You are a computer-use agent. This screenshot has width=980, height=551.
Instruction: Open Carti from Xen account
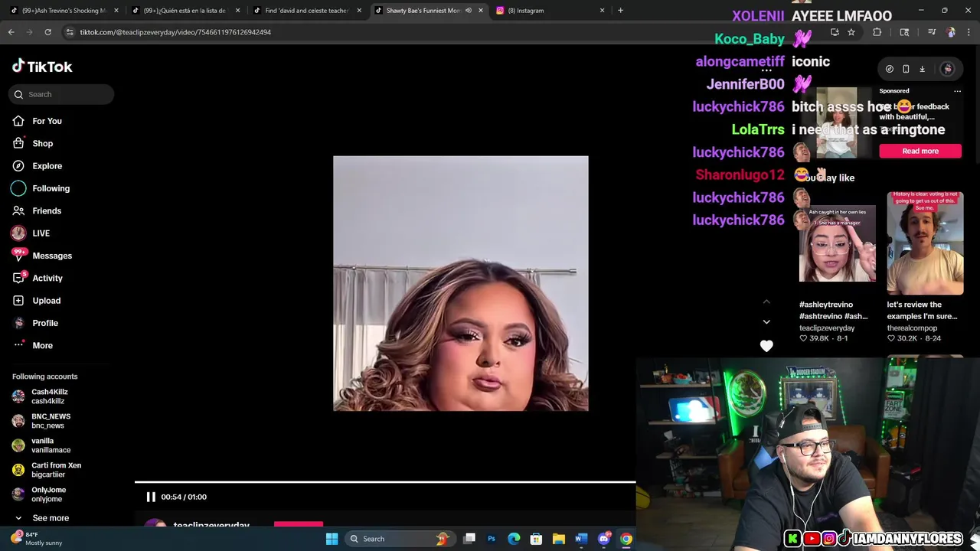(x=56, y=470)
